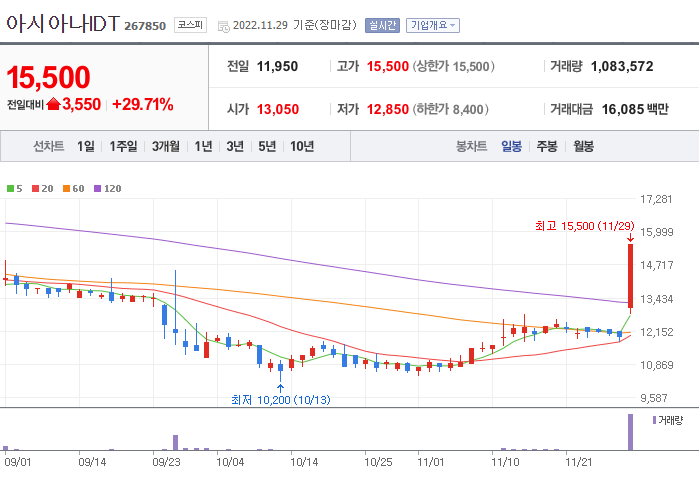
Task: Select the 3개월 line chart tab
Action: 166,146
